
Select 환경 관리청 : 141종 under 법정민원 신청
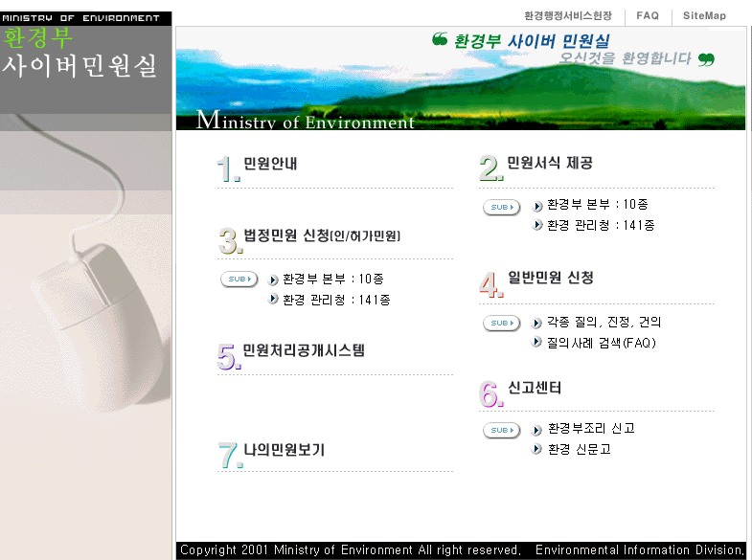click(x=336, y=300)
